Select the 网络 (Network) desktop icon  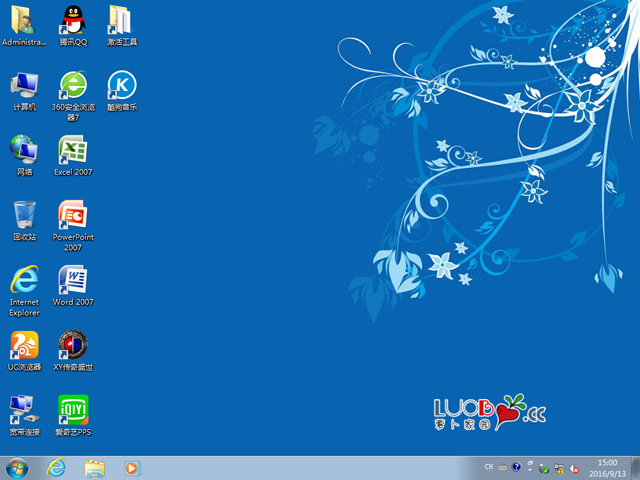click(x=24, y=156)
